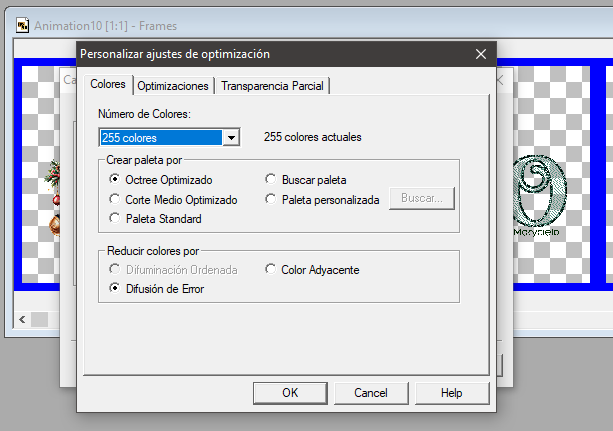Enable the Buscar paleta radio button

coord(271,180)
